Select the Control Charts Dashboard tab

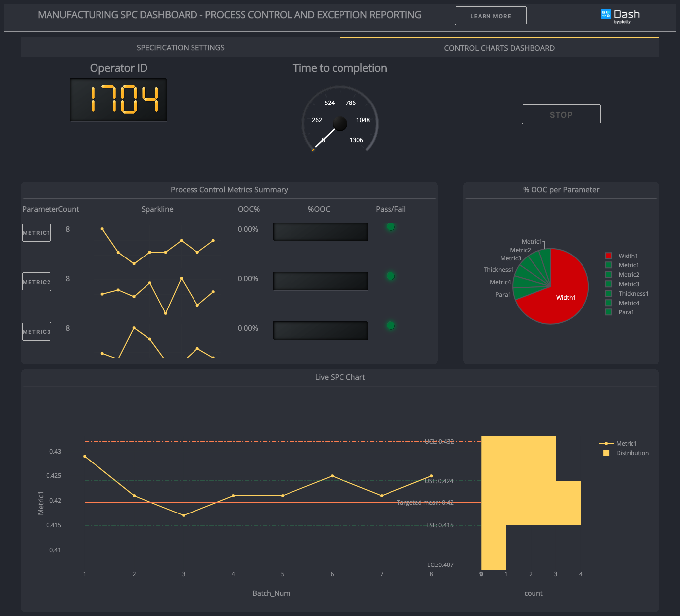(499, 48)
